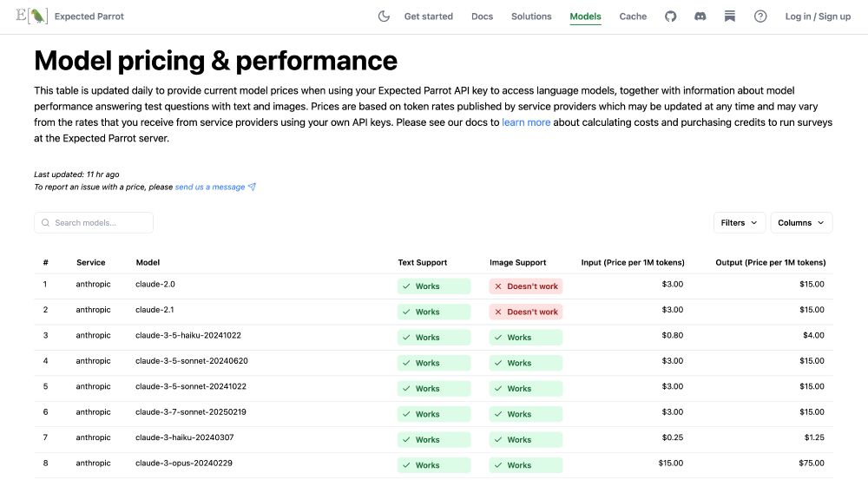Viewport: 868px width, 480px height.
Task: Select claude-3-5-sonnet-20240620 model name
Action: coord(192,360)
